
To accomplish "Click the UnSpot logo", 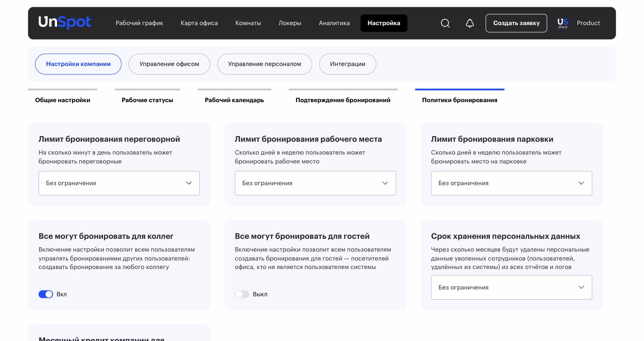I will pos(65,23).
